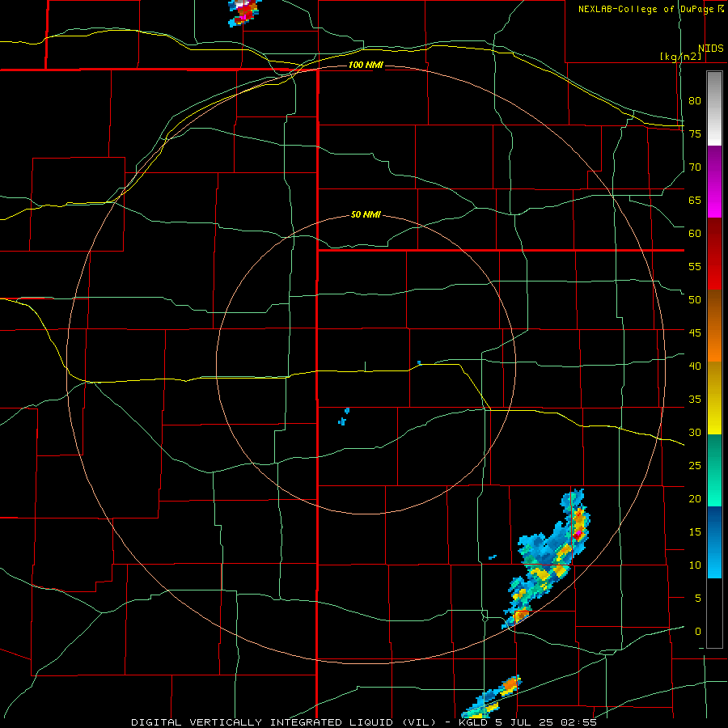
Task: Pick the yellow segment of the color bar
Action: pyautogui.click(x=714, y=398)
